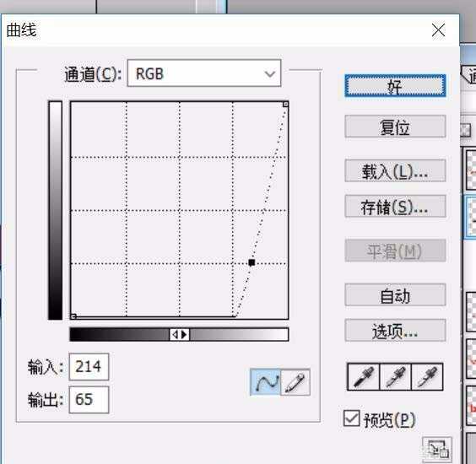Image resolution: width=476 pixels, height=464 pixels.
Task: Click the 输出 output value field
Action: coord(89,400)
